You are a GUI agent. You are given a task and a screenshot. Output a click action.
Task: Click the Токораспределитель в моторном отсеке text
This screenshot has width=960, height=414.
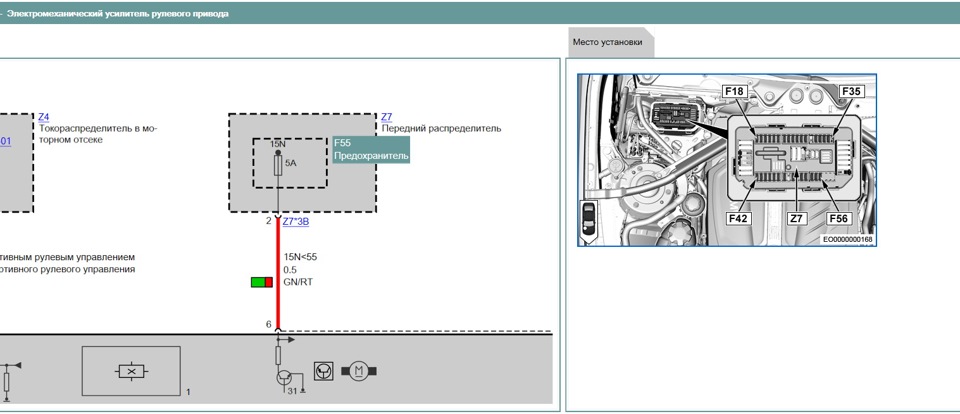click(x=98, y=134)
